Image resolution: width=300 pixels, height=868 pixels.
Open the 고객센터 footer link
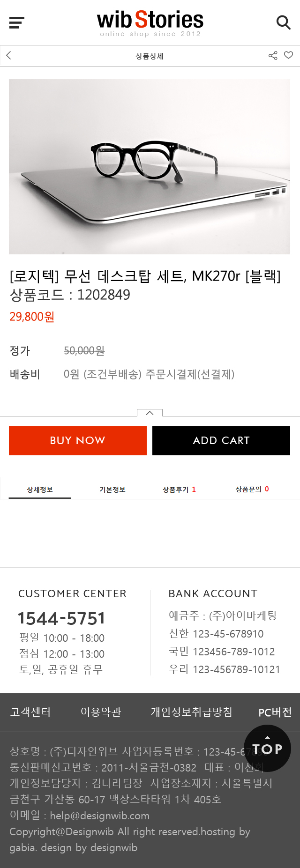(x=30, y=712)
